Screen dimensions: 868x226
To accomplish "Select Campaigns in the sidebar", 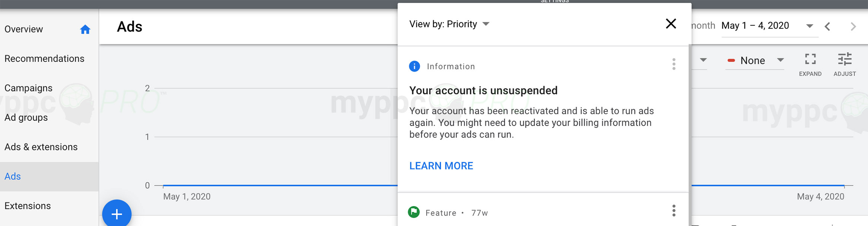I will click(28, 88).
